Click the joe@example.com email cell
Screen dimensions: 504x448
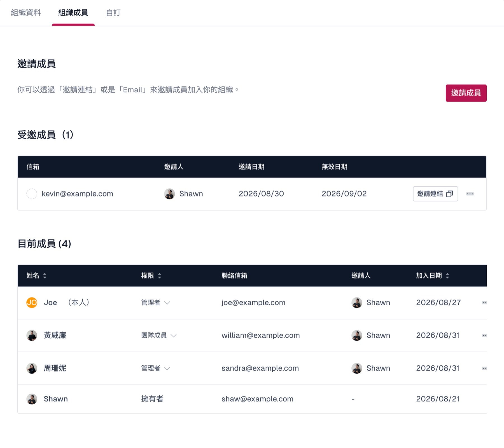click(x=253, y=302)
